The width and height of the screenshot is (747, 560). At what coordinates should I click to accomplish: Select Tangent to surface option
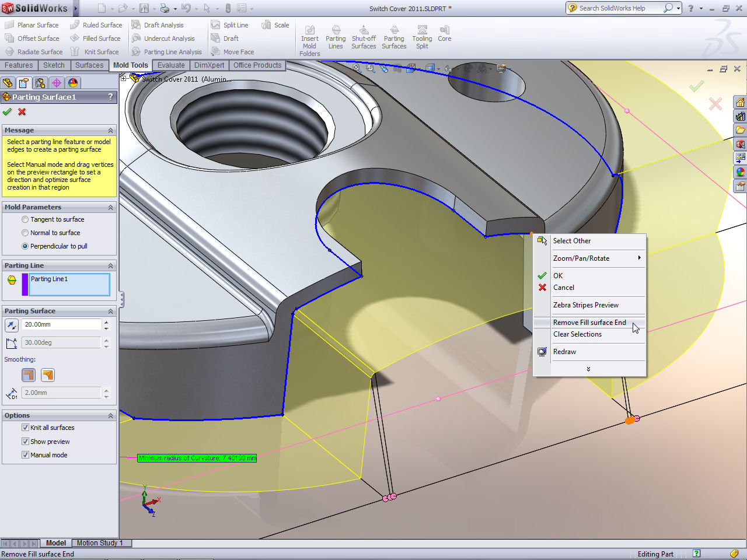click(x=25, y=220)
